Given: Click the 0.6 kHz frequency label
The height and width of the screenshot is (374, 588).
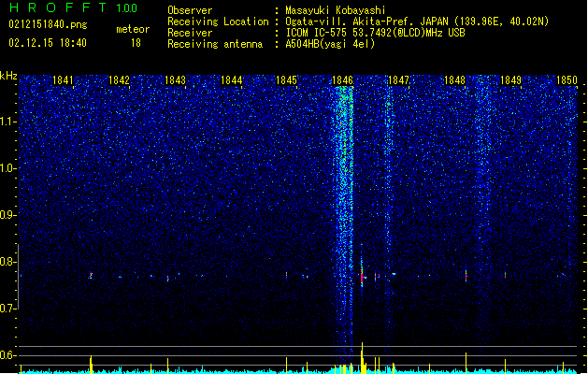Looking at the screenshot, I should 8,355.
